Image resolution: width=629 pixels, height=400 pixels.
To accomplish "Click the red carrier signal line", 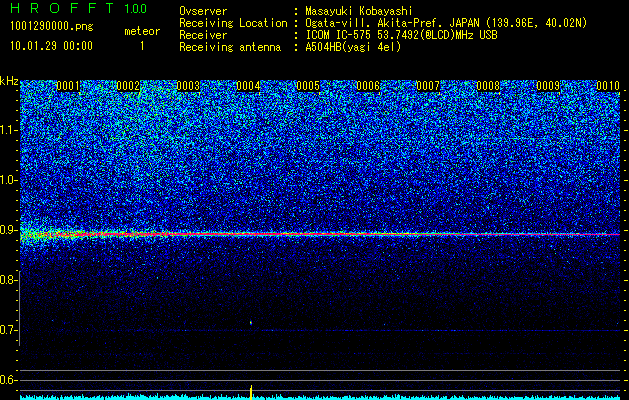I will point(320,234).
